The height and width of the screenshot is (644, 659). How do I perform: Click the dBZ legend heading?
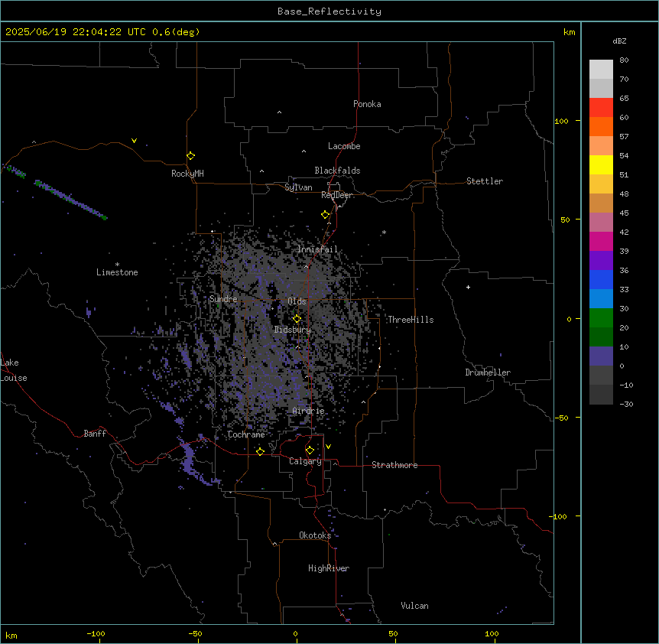(x=619, y=41)
